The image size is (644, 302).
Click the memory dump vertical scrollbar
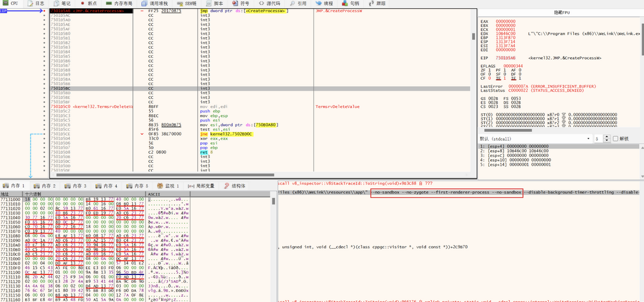(x=274, y=200)
